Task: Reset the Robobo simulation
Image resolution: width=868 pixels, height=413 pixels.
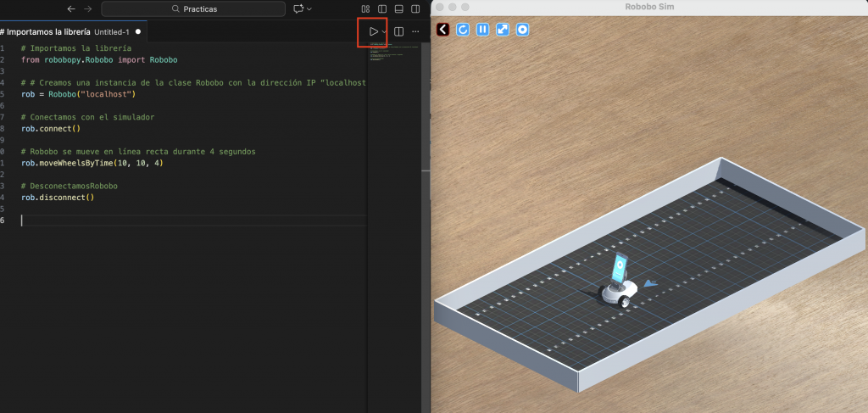Action: [463, 29]
